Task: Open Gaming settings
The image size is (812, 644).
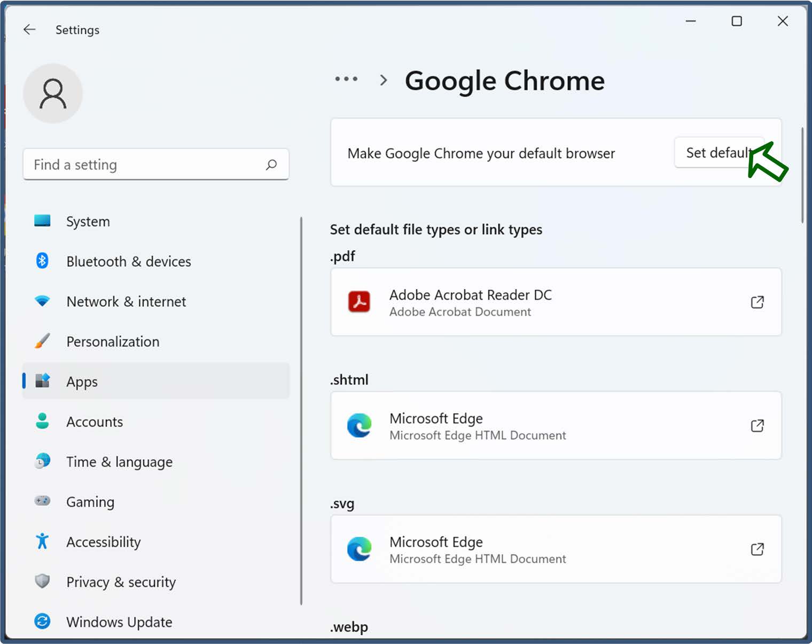Action: click(156, 502)
